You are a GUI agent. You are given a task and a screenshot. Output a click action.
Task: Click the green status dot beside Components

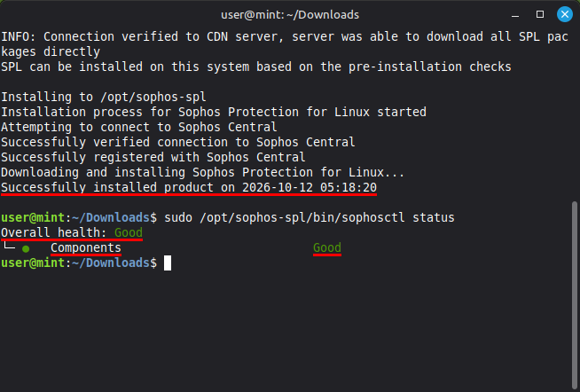pos(26,249)
